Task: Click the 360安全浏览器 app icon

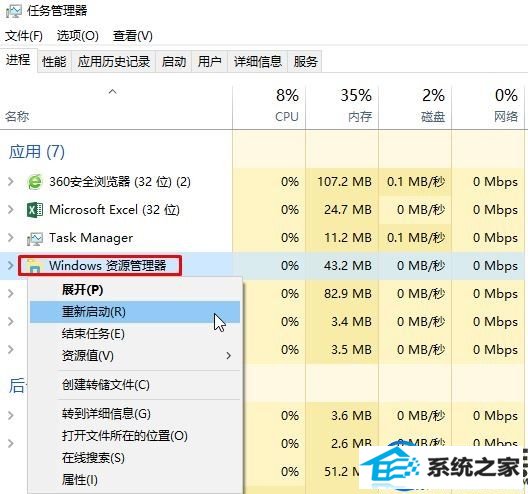Action: (35, 182)
